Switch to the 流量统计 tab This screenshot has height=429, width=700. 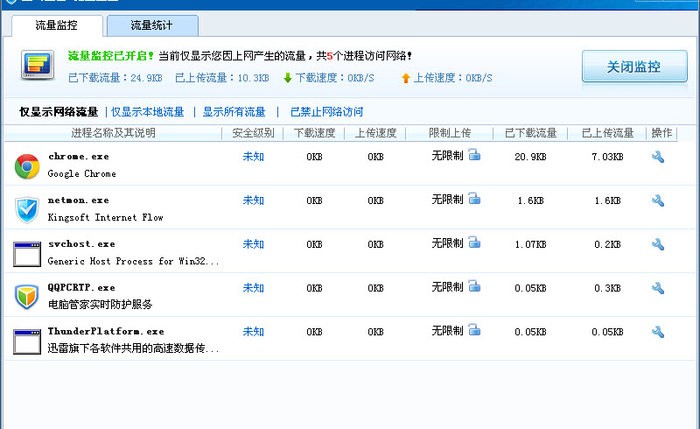[x=152, y=25]
